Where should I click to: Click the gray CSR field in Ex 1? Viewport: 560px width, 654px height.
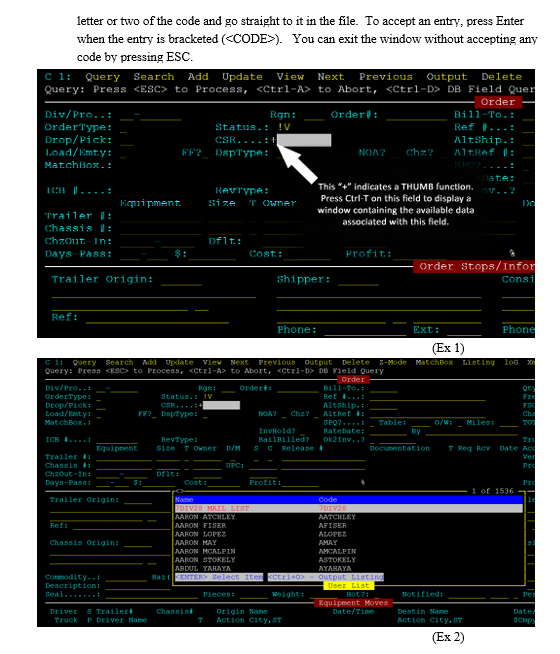304,140
